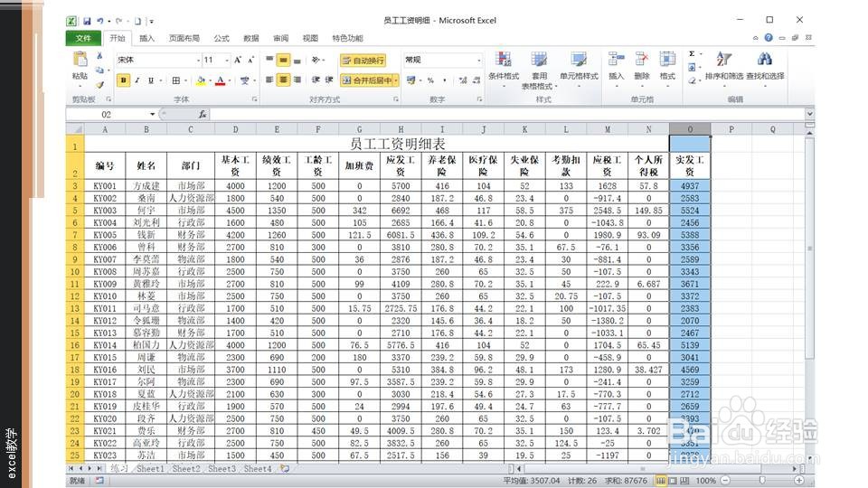Image resolution: width=868 pixels, height=488 pixels.
Task: Click the 100% zoom level button
Action: (705, 481)
